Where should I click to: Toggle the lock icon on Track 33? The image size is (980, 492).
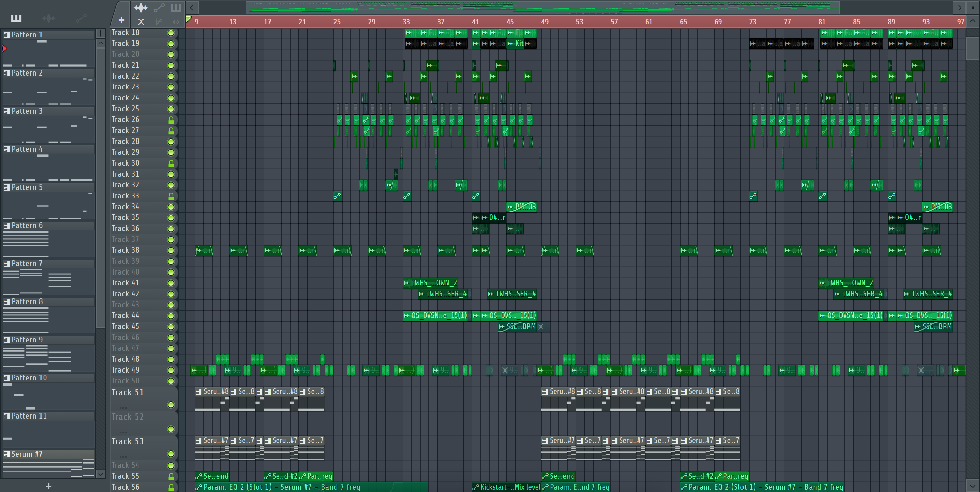coord(171,196)
